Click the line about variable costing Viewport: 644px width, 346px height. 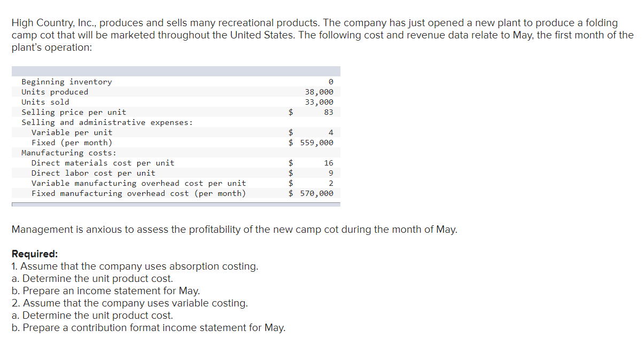click(130, 303)
